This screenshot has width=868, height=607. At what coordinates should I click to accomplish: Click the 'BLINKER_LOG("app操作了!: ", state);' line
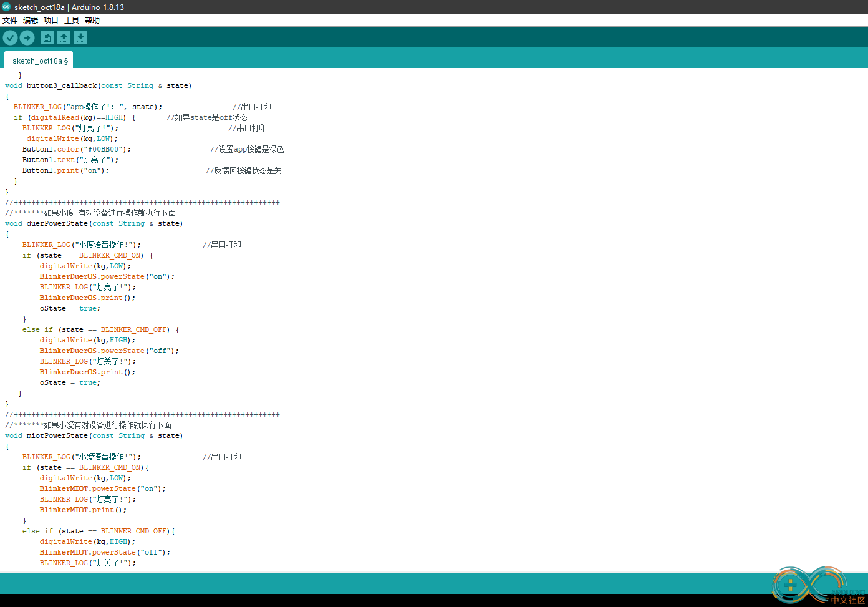click(88, 107)
